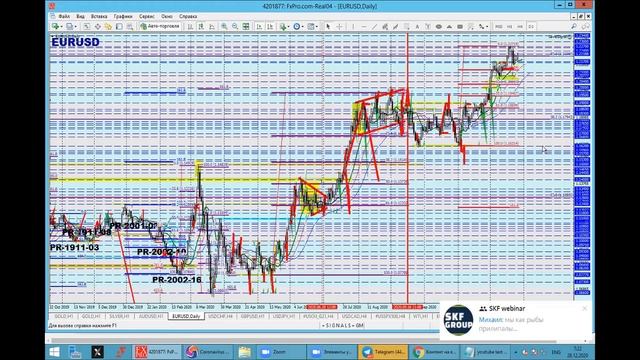Click the horizontal scrollbar below the window
640x360 pixels.
pos(304,341)
